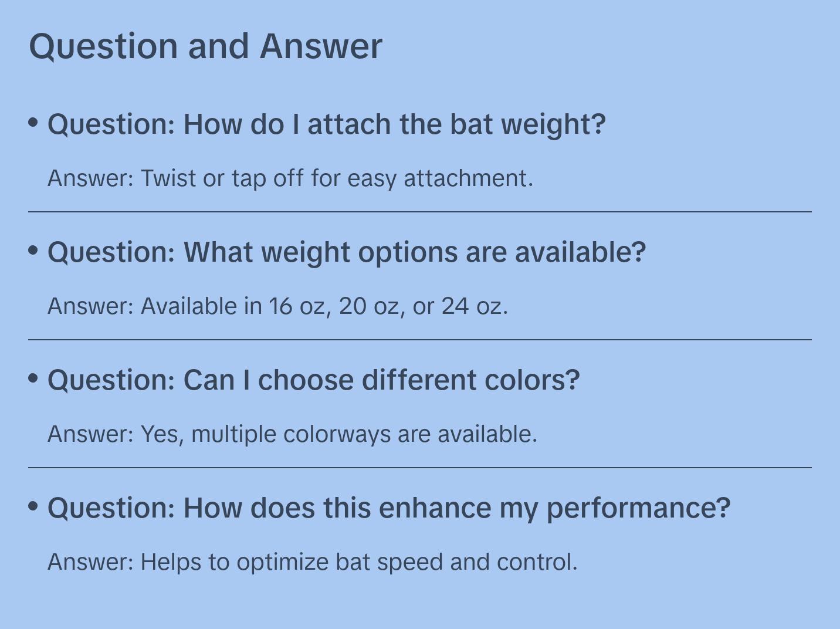Select the answer about bat speed and control

tap(312, 562)
